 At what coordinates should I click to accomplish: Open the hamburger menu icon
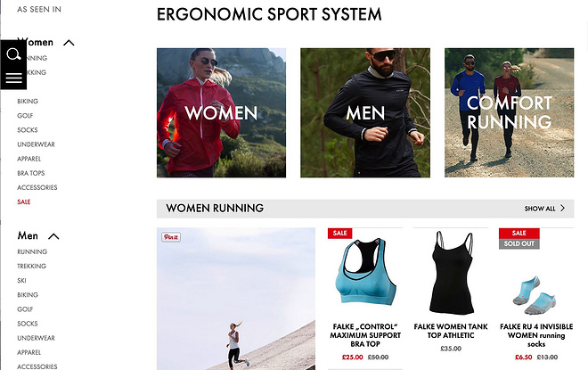[x=14, y=78]
